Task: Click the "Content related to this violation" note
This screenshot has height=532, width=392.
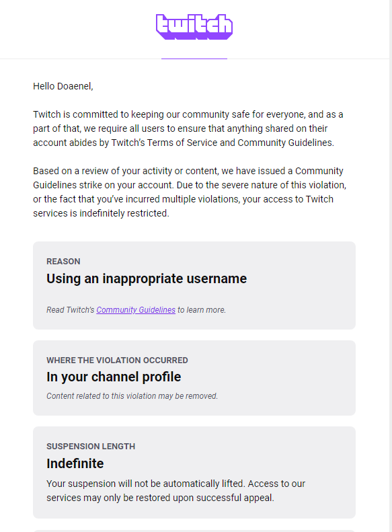Action: click(132, 396)
